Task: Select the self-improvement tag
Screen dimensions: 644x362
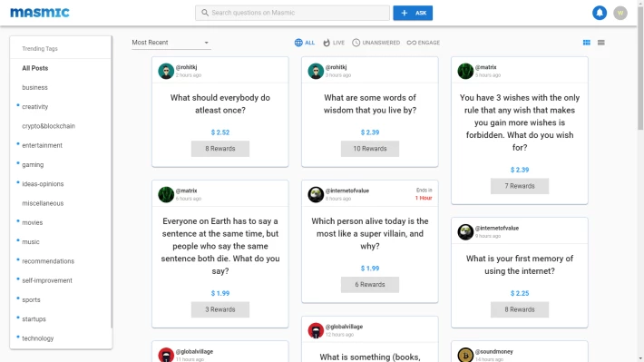Action: (47, 280)
